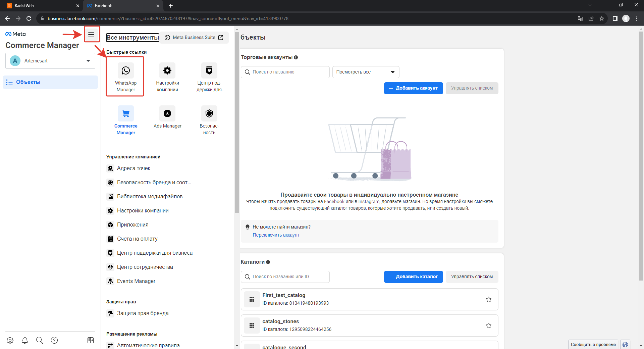The height and width of the screenshot is (349, 644).
Task: Open Chrome three-dot menu
Action: [x=637, y=18]
